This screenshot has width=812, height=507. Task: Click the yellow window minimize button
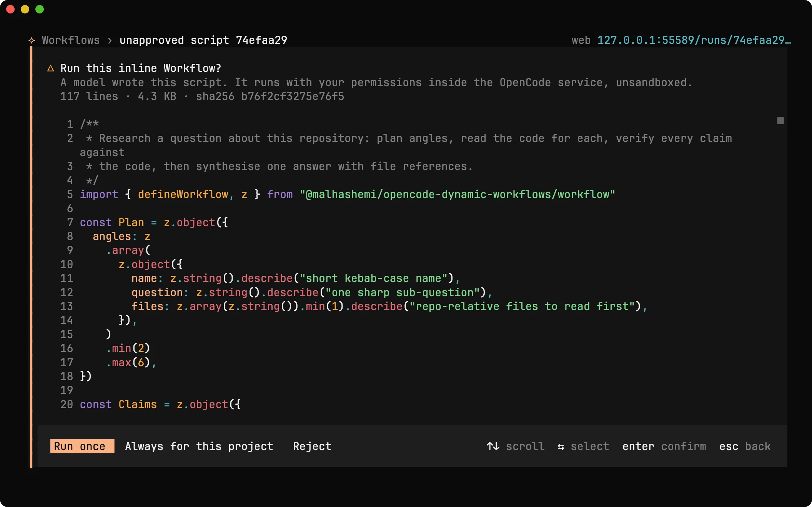[x=25, y=9]
